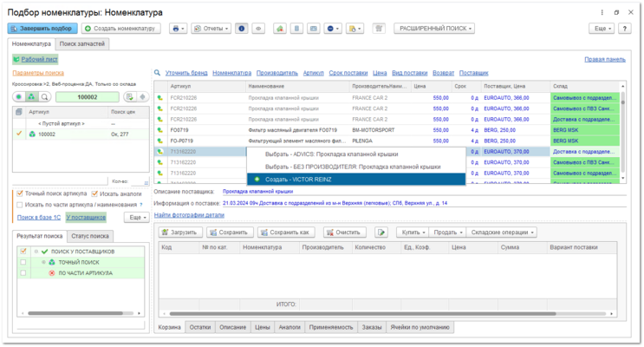Collapse the ПОИСК У ПОСТАВЩИКОВ tree node

coord(36,252)
